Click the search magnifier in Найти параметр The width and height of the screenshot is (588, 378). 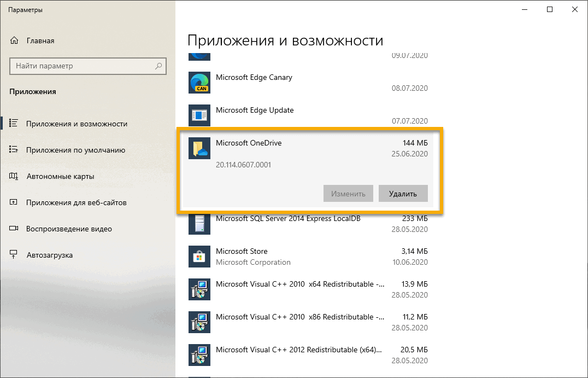tap(158, 66)
